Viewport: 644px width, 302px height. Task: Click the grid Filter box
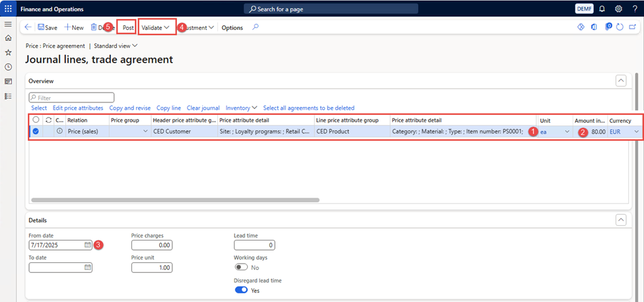pos(71,98)
